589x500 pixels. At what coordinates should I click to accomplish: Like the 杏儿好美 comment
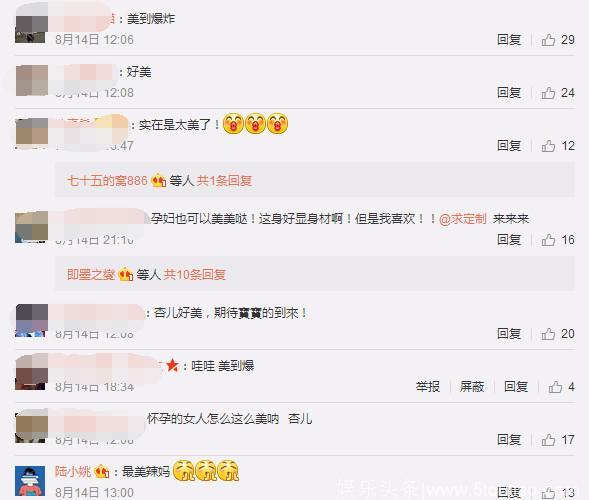(548, 334)
